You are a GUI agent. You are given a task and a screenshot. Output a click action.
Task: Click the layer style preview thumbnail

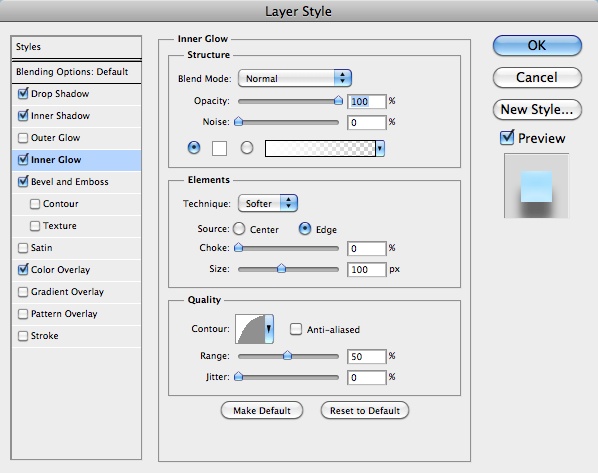(x=536, y=186)
